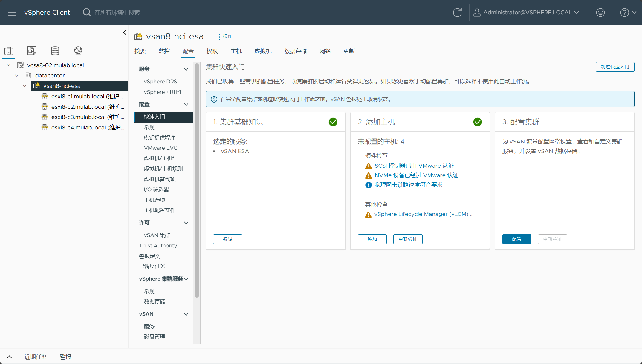The image size is (642, 364).
Task: Click the user avatar icon in the header
Action: [477, 13]
